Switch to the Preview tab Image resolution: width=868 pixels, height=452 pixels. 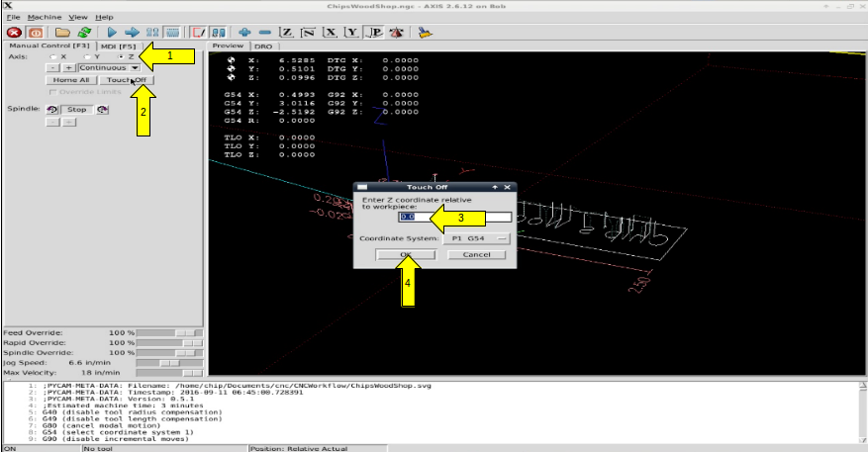[228, 45]
